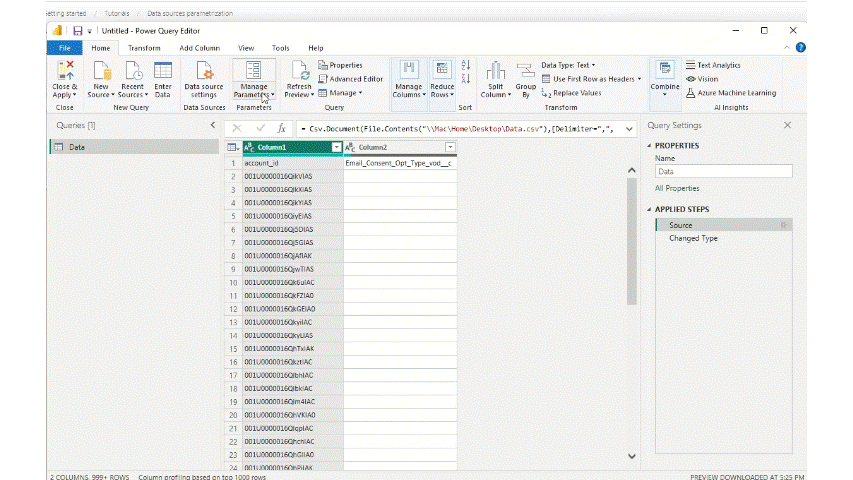Select the Changed Type applied step
The height and width of the screenshot is (480, 853).
pyautogui.click(x=693, y=238)
